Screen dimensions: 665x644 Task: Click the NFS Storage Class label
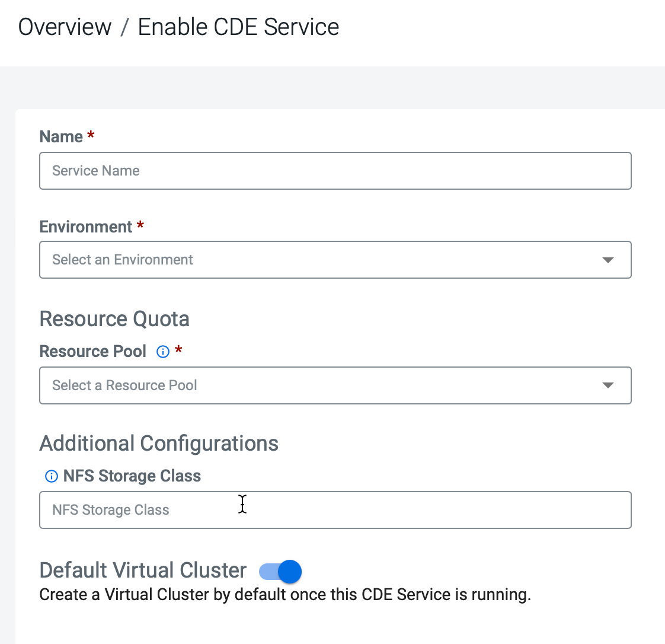pos(132,476)
